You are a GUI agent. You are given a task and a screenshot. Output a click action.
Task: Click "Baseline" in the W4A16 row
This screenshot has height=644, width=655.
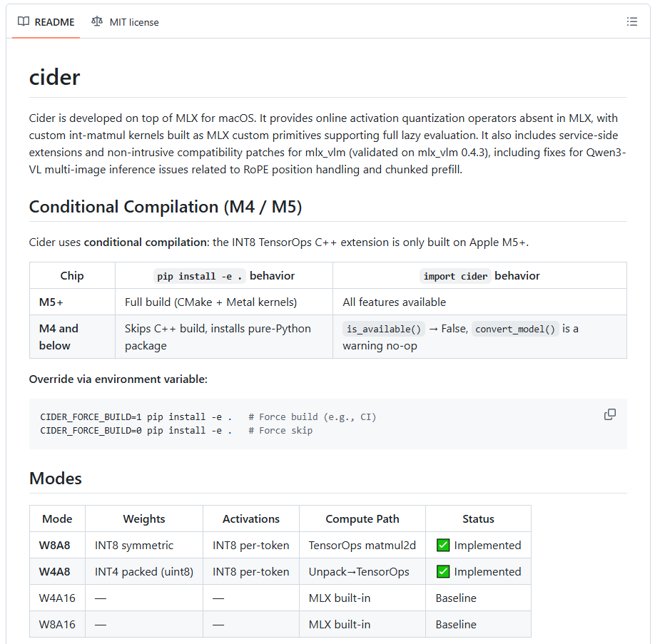(x=456, y=598)
